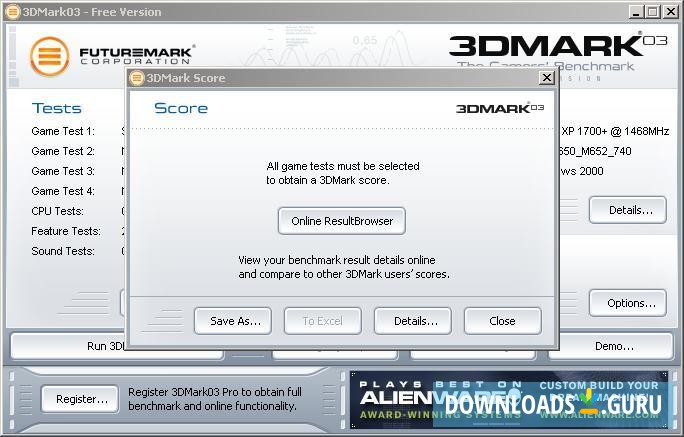The width and height of the screenshot is (684, 437).
Task: Click the Run 3DMark button
Action: tap(68, 346)
